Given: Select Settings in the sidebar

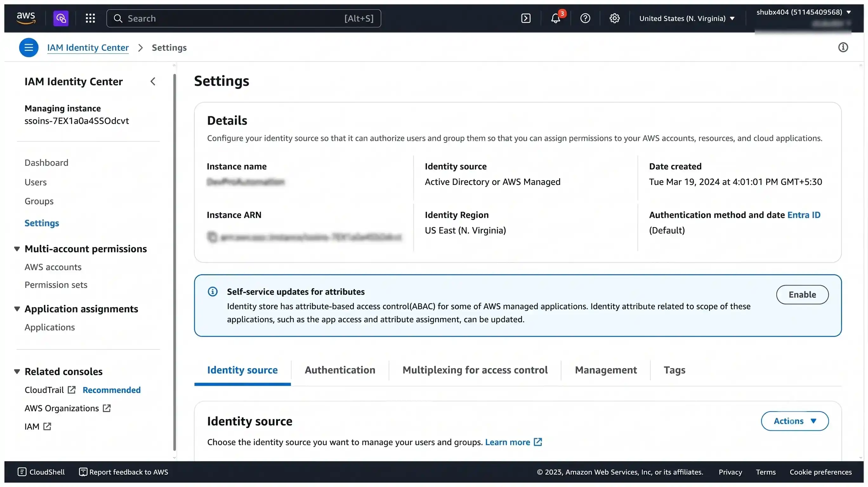Looking at the screenshot, I should pos(42,223).
